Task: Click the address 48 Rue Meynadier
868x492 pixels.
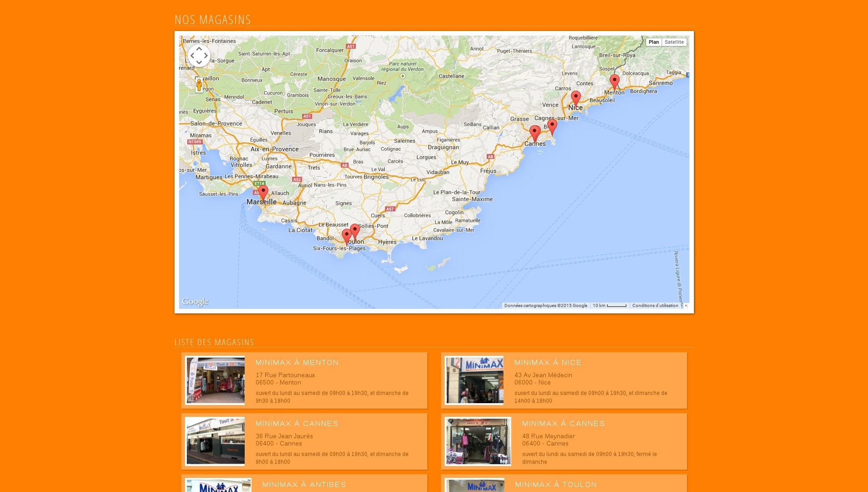Action: pos(549,436)
